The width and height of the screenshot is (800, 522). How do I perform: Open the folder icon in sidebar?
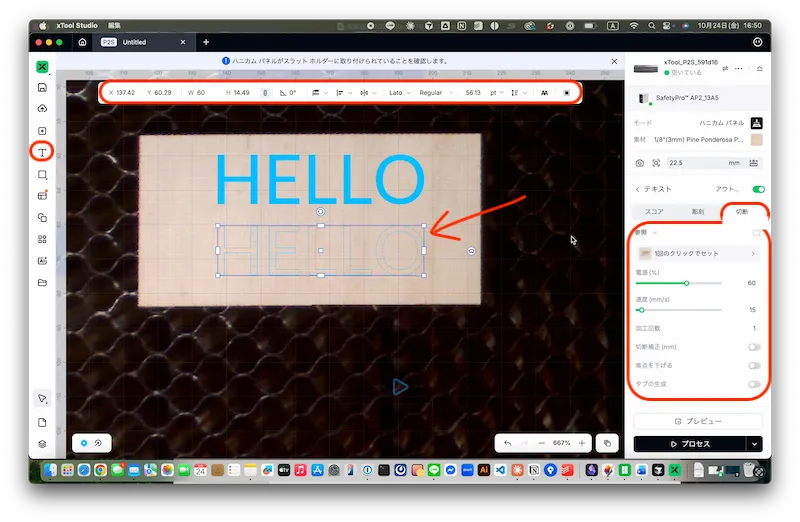point(42,283)
